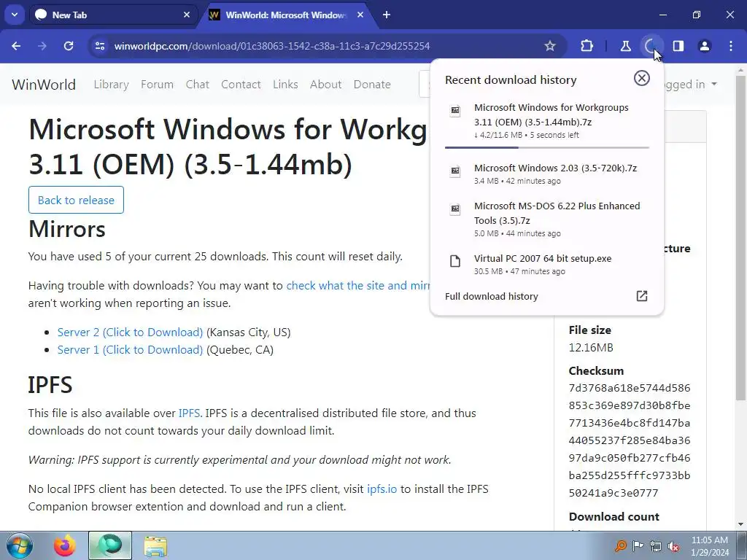Viewport: 747px width, 560px height.
Task: Open Windows Explorer from the taskbar
Action: click(155, 547)
